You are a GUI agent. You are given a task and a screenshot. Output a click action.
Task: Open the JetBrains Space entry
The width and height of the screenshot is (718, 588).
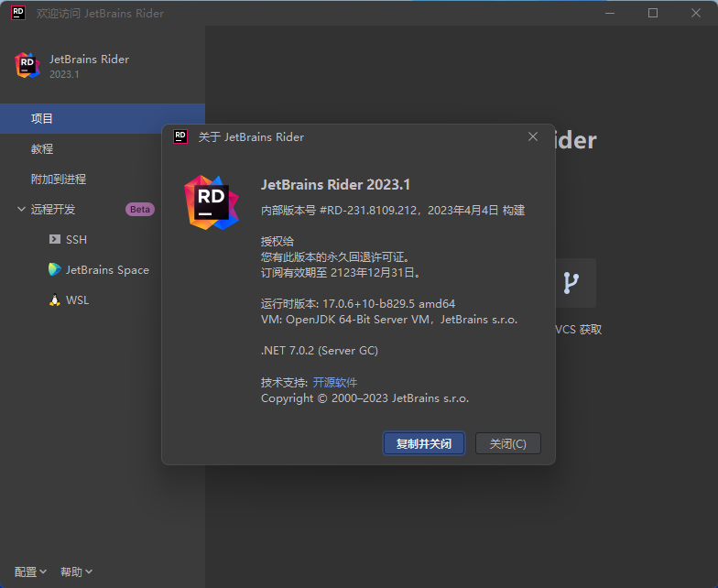click(x=107, y=269)
